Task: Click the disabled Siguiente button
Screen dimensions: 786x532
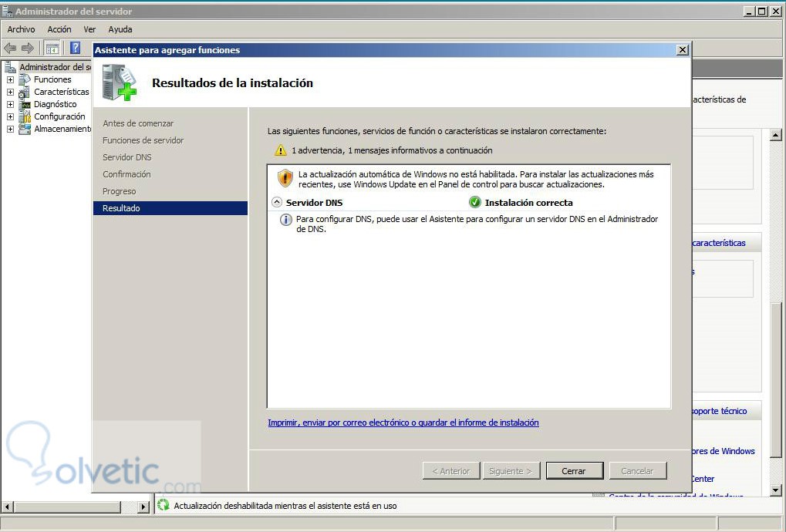Action: (x=511, y=471)
